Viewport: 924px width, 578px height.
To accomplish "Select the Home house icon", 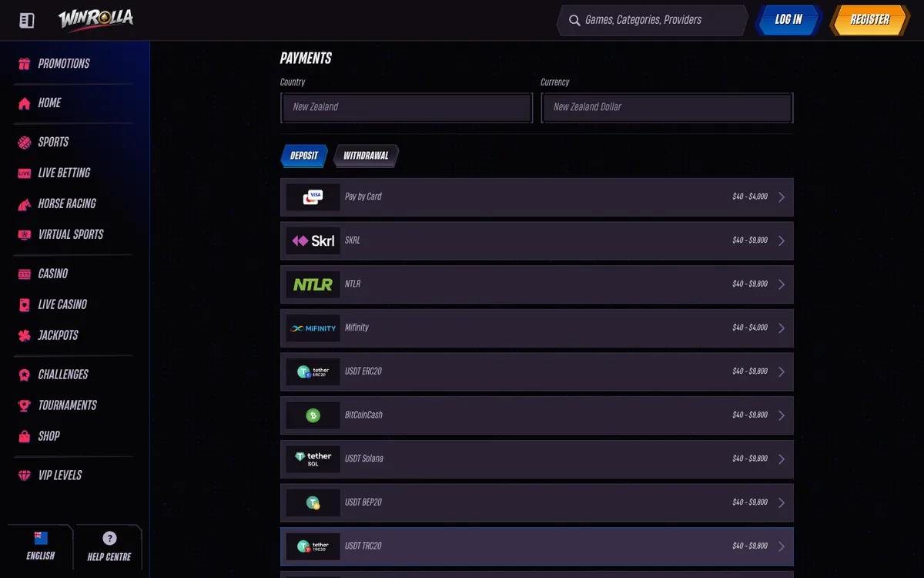I will 25,103.
